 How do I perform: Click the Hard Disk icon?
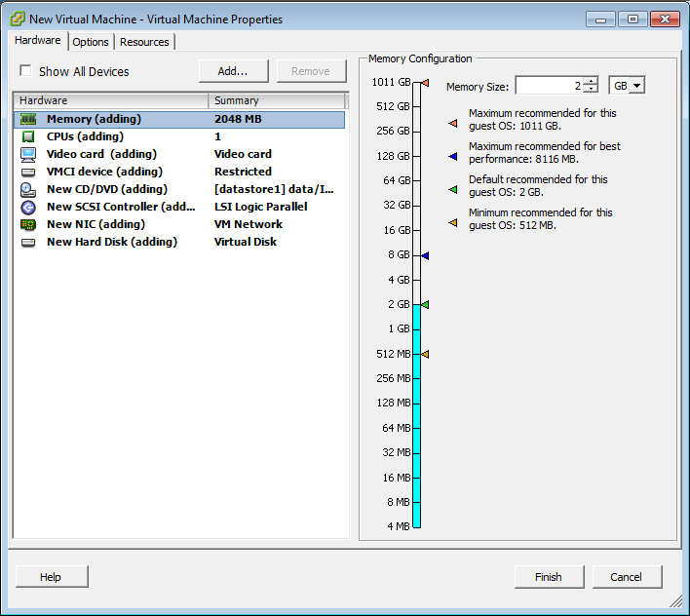point(28,243)
